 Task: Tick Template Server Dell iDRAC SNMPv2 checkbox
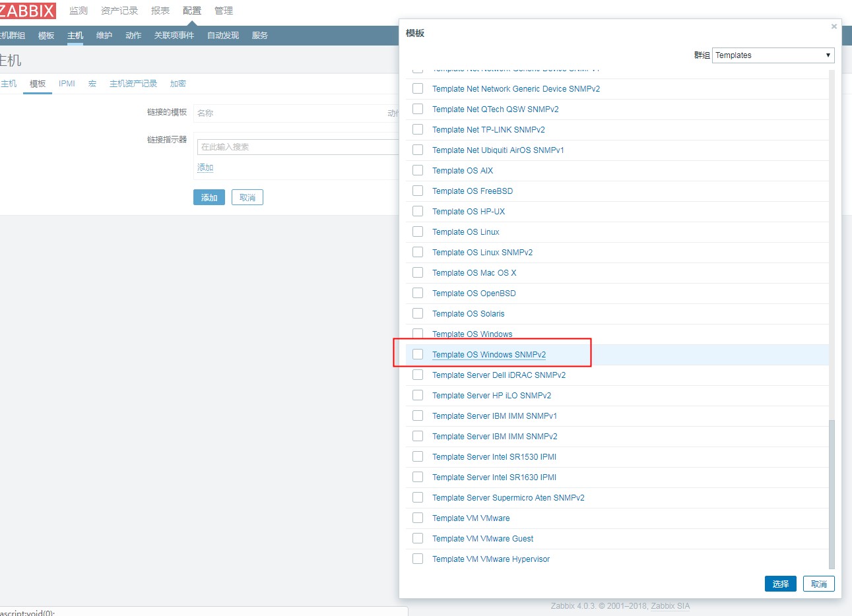point(418,375)
